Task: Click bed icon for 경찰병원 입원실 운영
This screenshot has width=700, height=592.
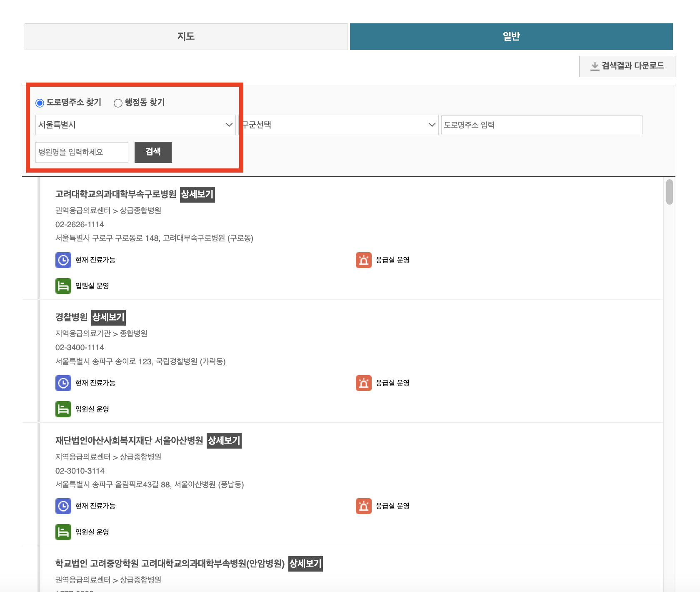Action: tap(63, 409)
